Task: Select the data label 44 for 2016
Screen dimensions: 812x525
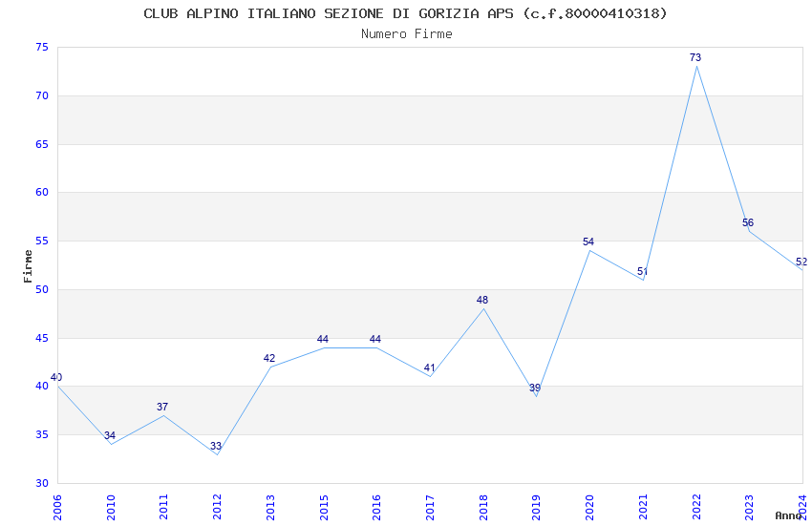Action: [x=375, y=339]
